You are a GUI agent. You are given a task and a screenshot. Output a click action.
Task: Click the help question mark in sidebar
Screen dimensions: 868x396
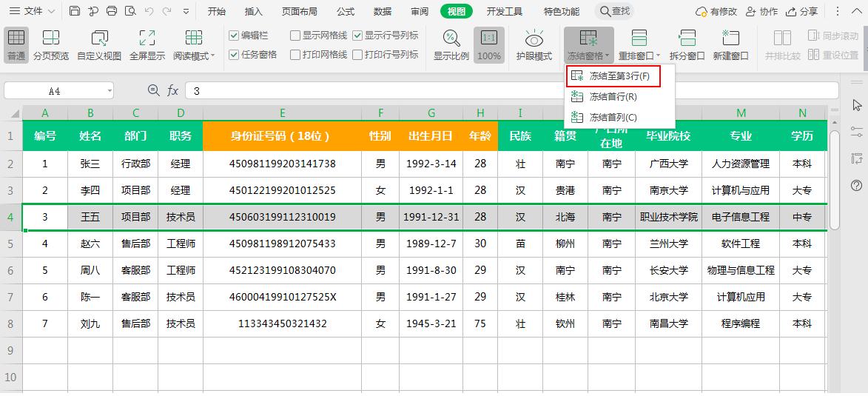857,185
